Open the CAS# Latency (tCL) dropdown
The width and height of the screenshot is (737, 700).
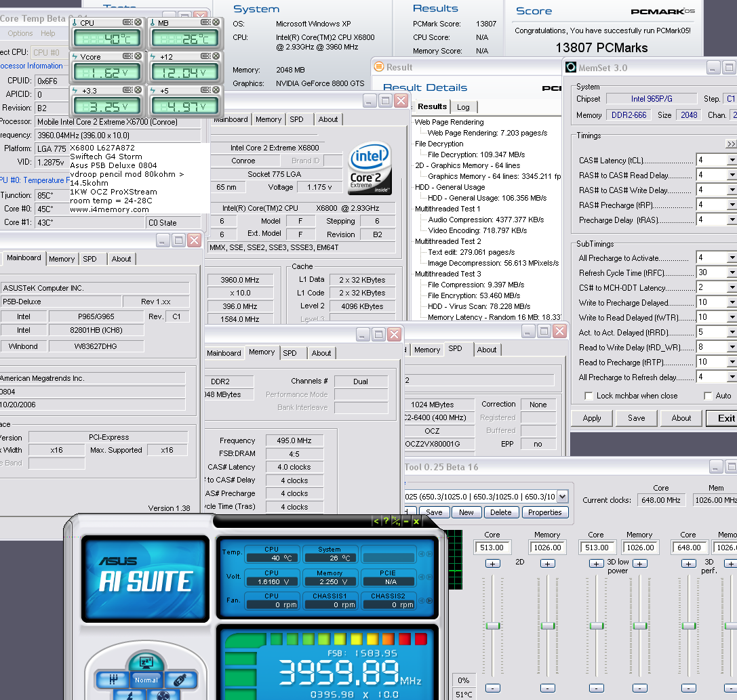click(x=732, y=160)
